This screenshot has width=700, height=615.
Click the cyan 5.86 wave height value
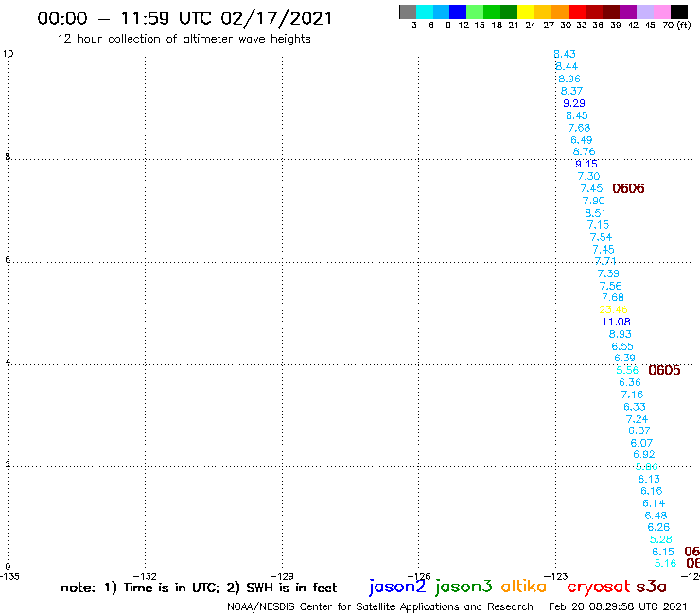point(646,466)
